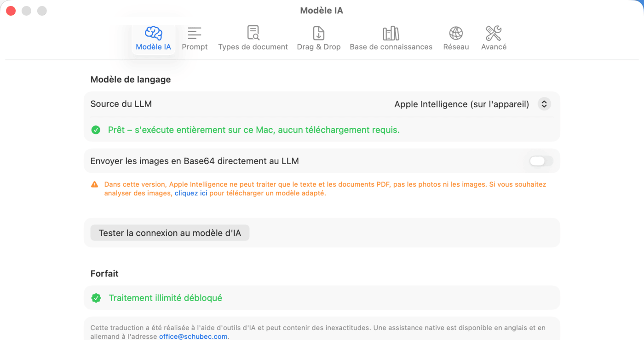Click 'Prêt – s'exécute entièrement sur ce Mac' status
The width and height of the screenshot is (644, 348).
click(254, 130)
